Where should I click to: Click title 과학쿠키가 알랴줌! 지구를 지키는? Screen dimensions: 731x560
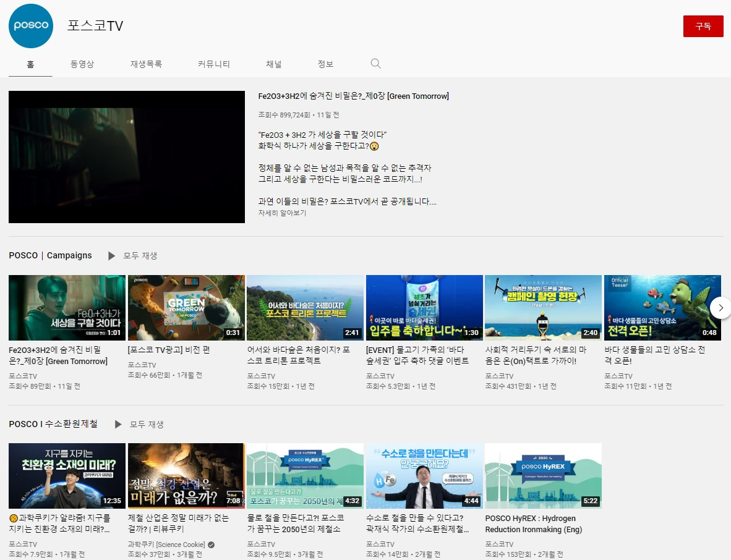tap(59, 523)
